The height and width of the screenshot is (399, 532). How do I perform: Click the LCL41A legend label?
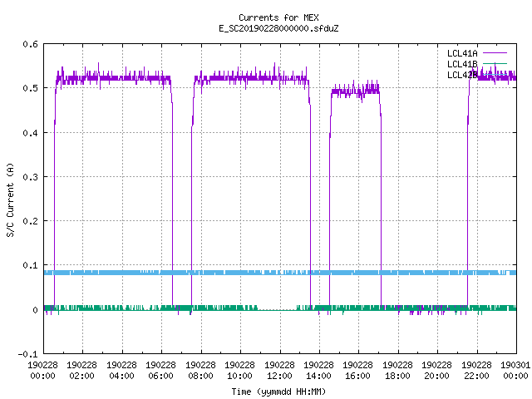tap(462, 53)
